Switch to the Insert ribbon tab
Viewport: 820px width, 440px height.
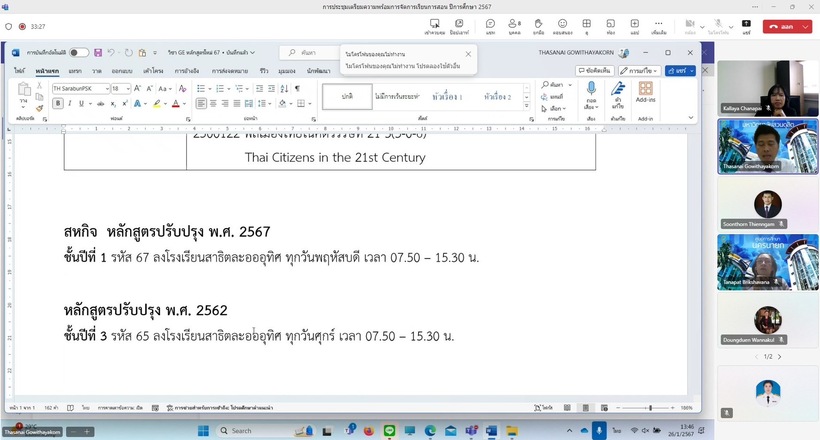tap(75, 71)
